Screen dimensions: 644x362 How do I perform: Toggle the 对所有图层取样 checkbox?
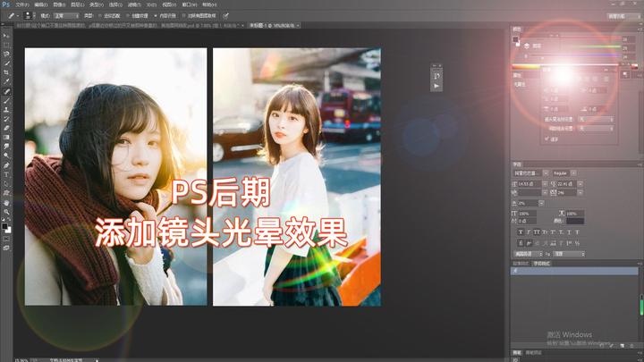[199, 15]
